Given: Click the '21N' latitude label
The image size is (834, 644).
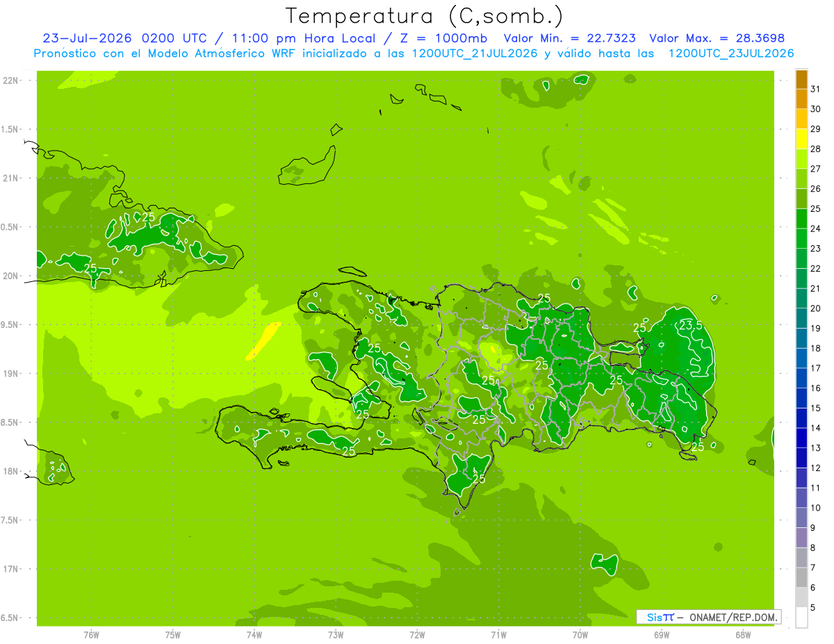Looking at the screenshot, I should 12,179.
